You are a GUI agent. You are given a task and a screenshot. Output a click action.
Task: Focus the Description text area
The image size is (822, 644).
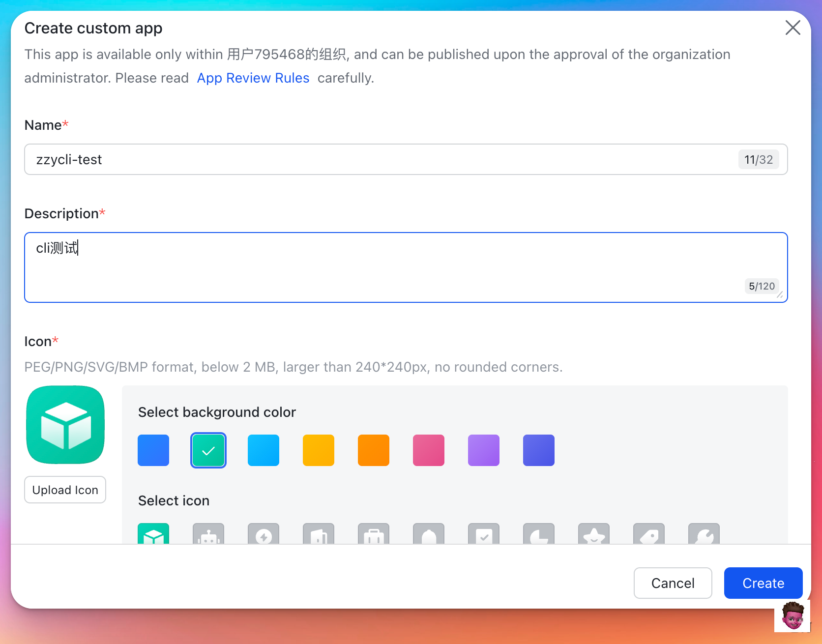pos(406,267)
